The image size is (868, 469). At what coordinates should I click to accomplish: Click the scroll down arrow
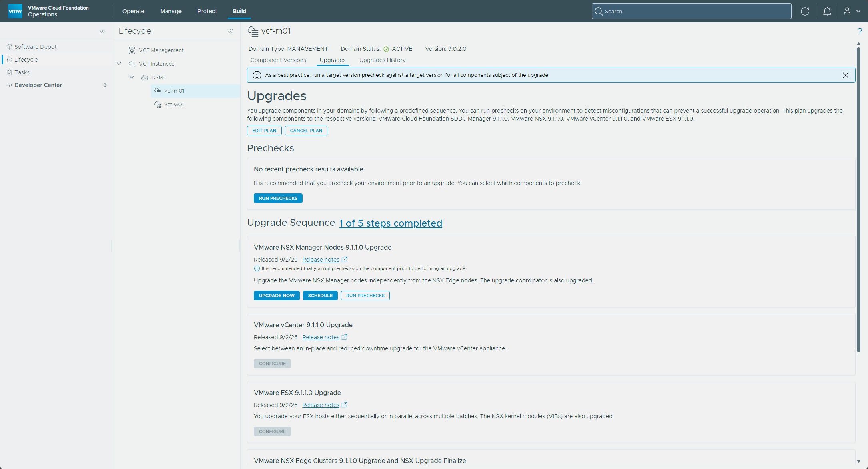click(x=858, y=461)
